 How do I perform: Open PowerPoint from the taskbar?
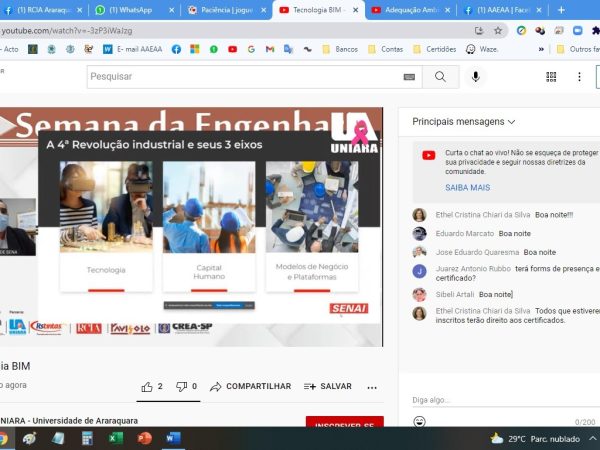(144, 438)
